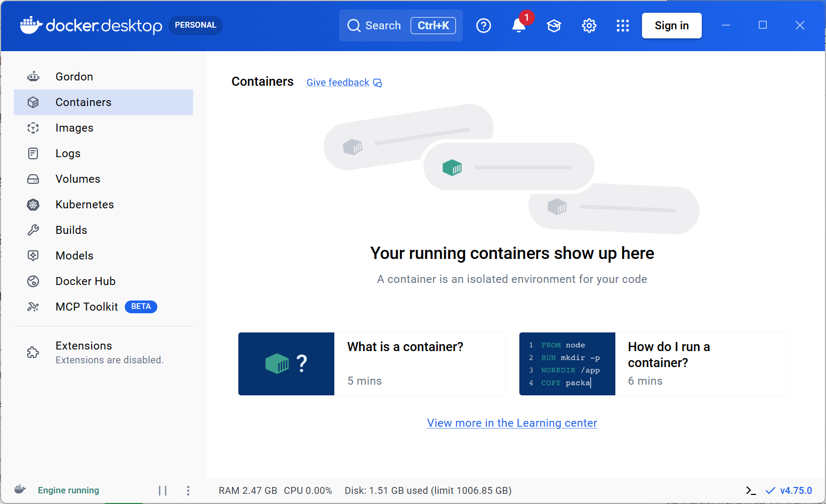The width and height of the screenshot is (826, 504).
Task: Click the Search field in header
Action: pos(401,26)
